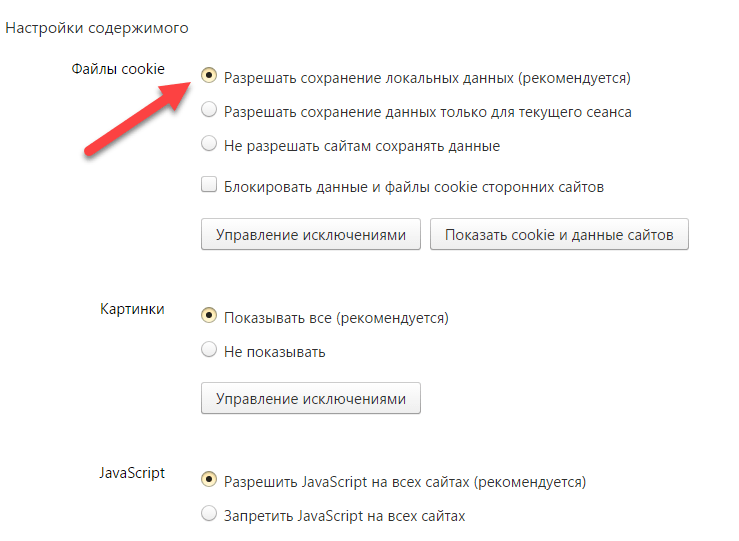Select 'Разрешить JavaScript на всех сайтах' radio button
This screenshot has width=739, height=541.
[209, 480]
